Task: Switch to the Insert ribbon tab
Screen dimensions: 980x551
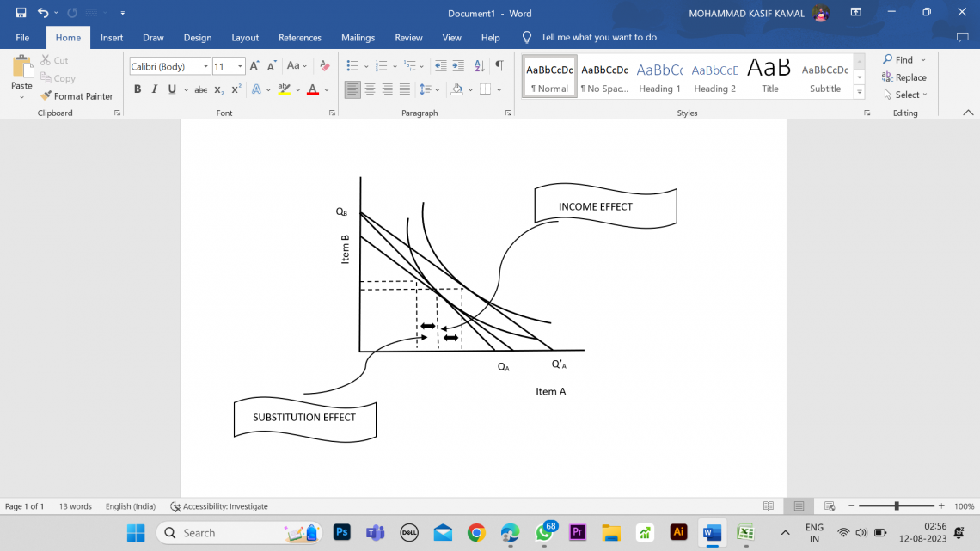Action: pos(112,38)
